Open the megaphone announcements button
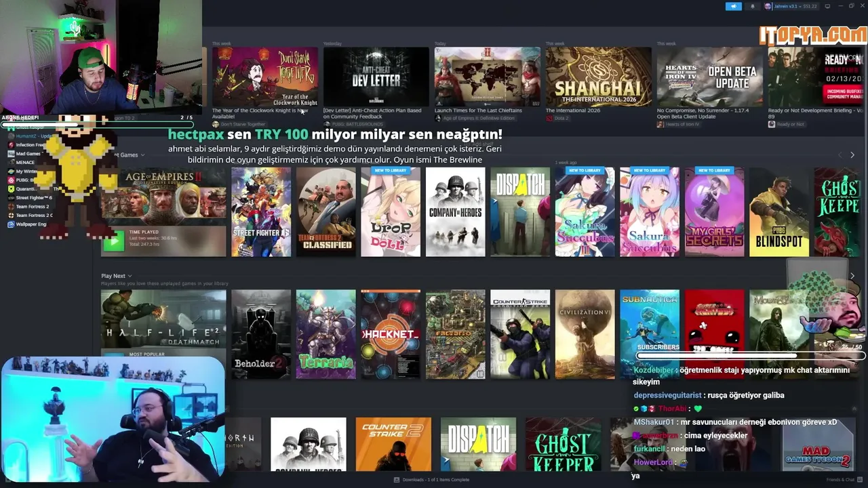This screenshot has height=488, width=868. [734, 6]
